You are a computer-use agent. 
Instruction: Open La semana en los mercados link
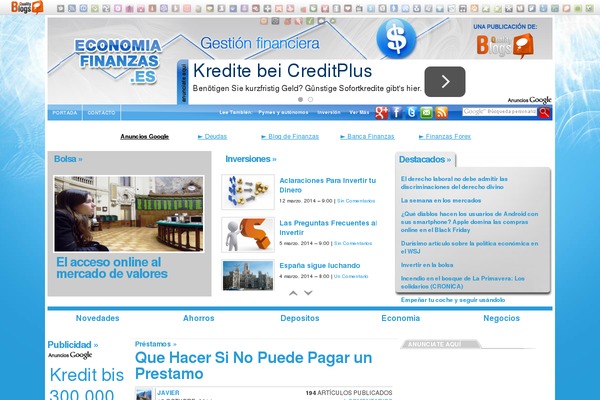click(441, 201)
